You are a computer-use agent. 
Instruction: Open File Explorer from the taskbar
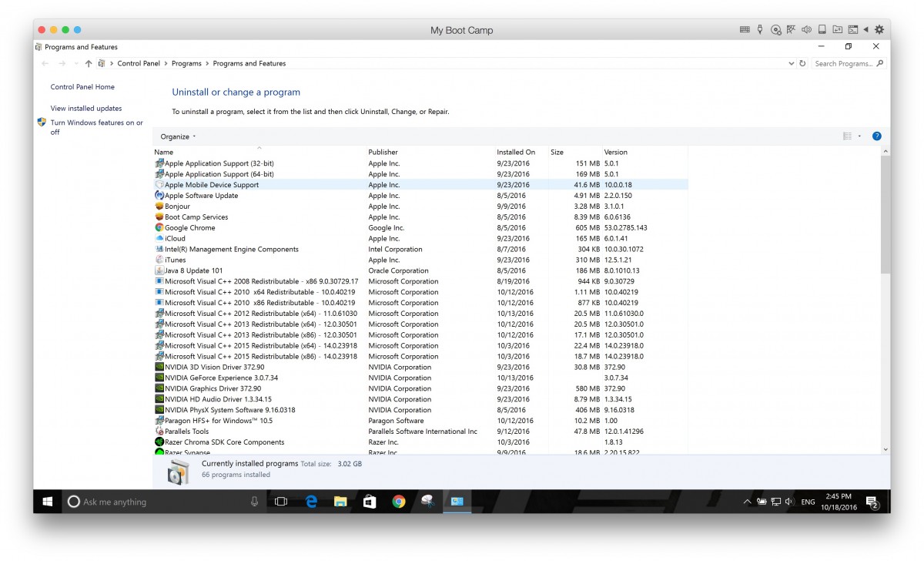(x=340, y=502)
